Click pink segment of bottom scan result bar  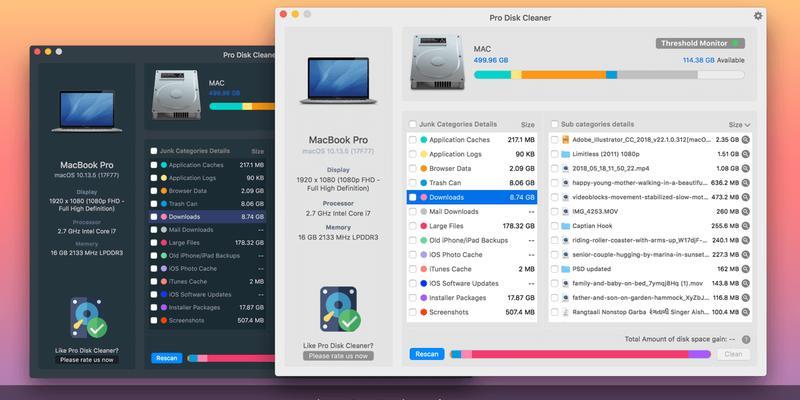click(x=580, y=354)
